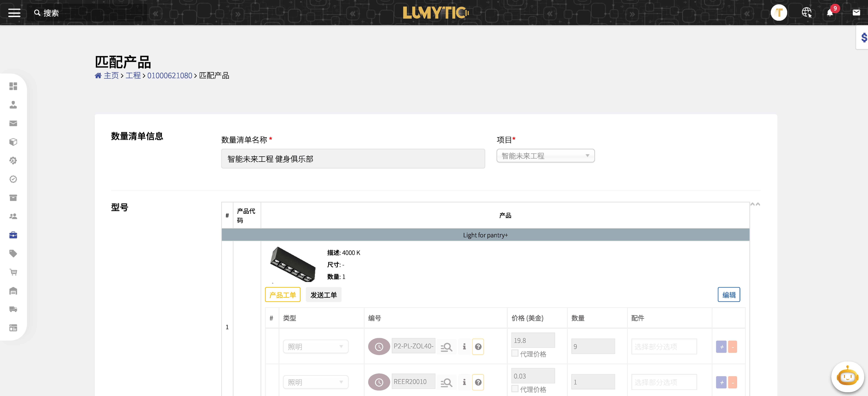The height and width of the screenshot is (396, 868).
Task: Open the help question icon on REER20010 row
Action: coord(478,382)
